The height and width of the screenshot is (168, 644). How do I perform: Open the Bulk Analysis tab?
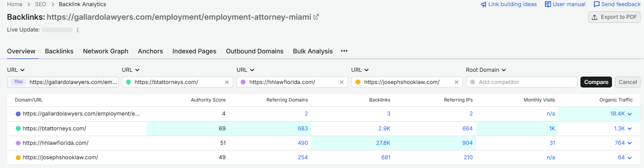click(x=313, y=51)
